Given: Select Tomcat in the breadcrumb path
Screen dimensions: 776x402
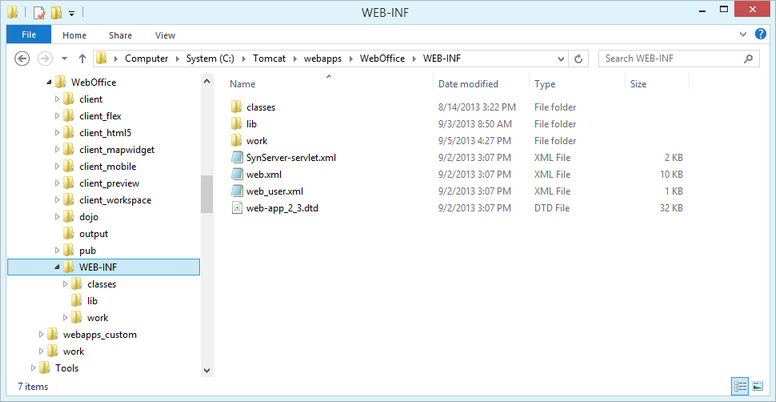Looking at the screenshot, I should 269,58.
